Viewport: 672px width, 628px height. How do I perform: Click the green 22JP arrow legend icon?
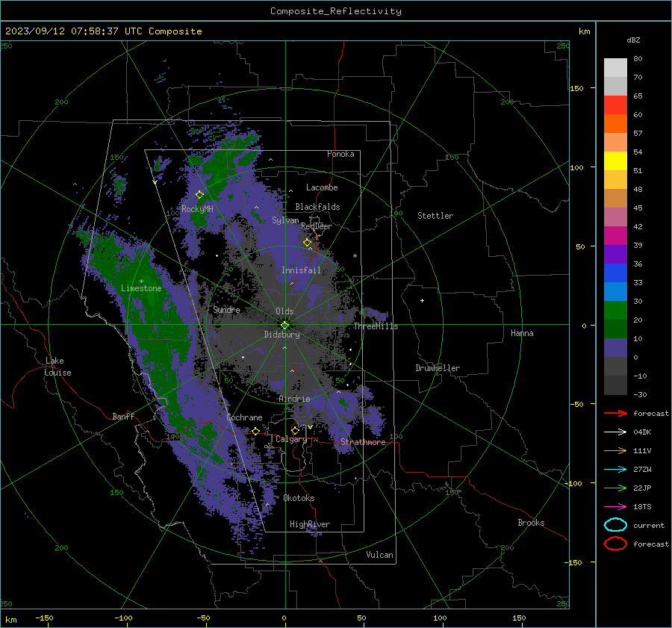click(x=615, y=488)
